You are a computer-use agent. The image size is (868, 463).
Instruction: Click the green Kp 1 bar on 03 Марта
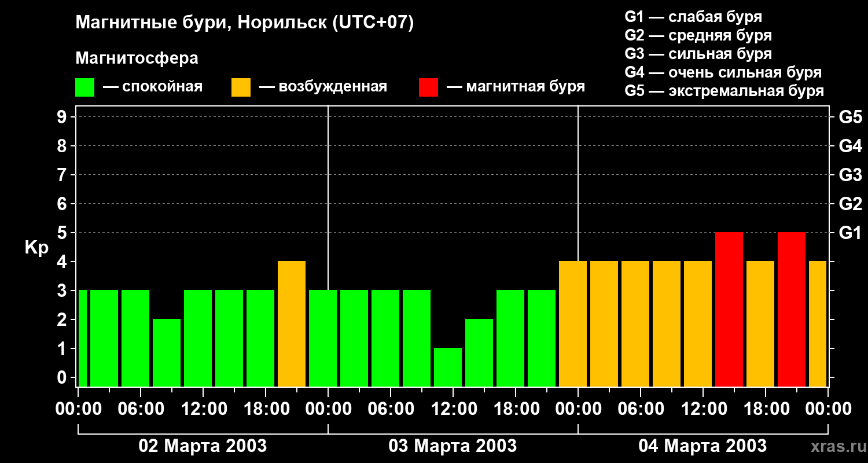click(x=448, y=367)
